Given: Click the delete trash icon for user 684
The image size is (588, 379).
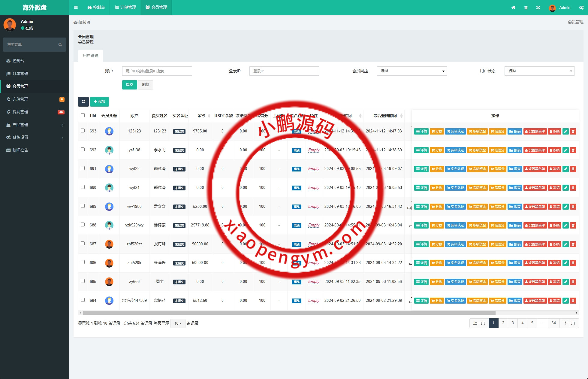Looking at the screenshot, I should point(573,301).
